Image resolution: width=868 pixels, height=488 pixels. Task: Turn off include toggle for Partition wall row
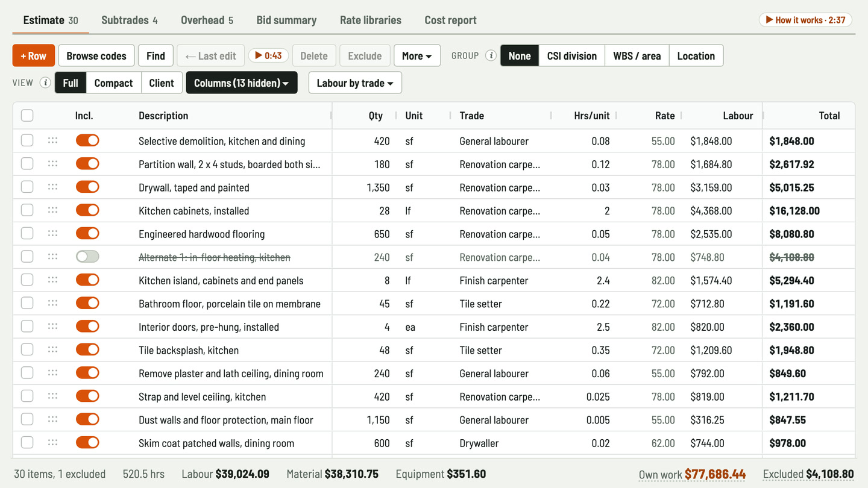click(x=87, y=164)
